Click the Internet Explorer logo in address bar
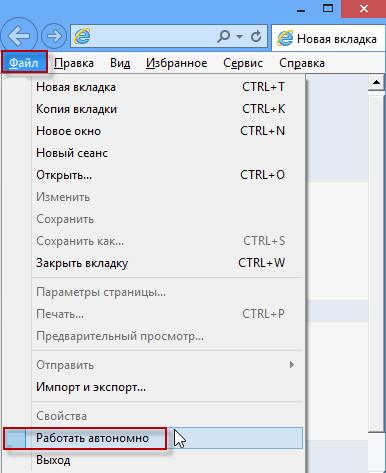The height and width of the screenshot is (473, 386). tap(82, 36)
